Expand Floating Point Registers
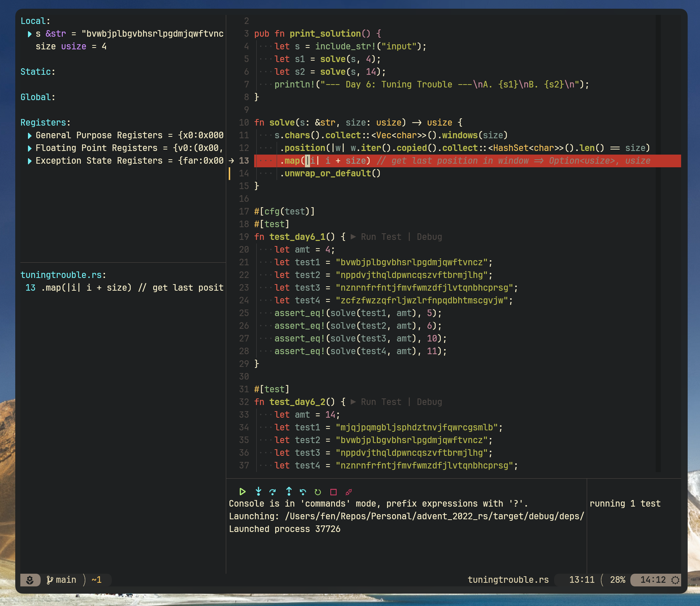Viewport: 700px width, 606px height. point(30,148)
